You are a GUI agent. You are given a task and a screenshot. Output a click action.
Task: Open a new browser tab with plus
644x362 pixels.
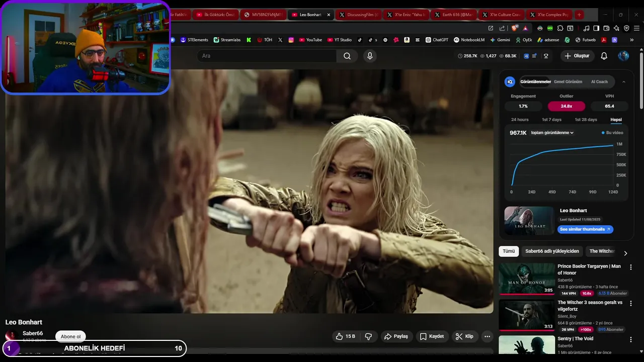pos(579,15)
